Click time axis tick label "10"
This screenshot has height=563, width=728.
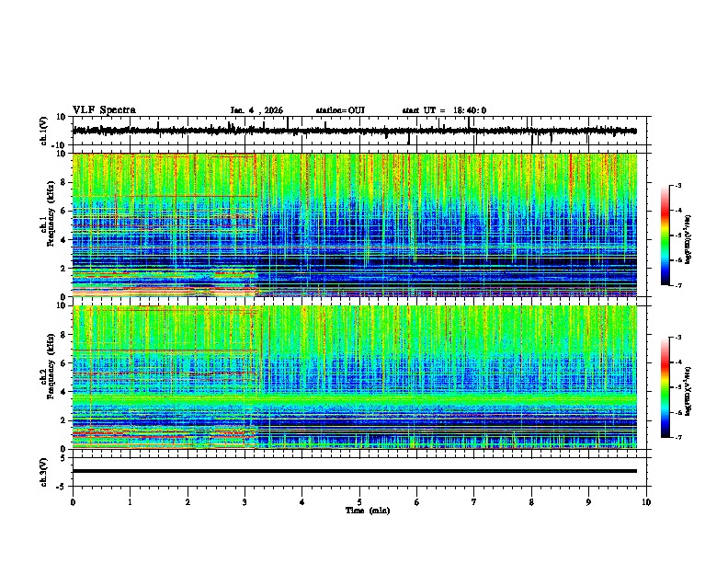pyautogui.click(x=646, y=501)
